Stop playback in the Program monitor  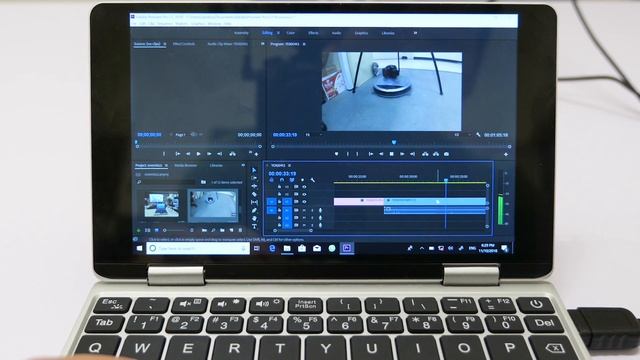[391, 154]
